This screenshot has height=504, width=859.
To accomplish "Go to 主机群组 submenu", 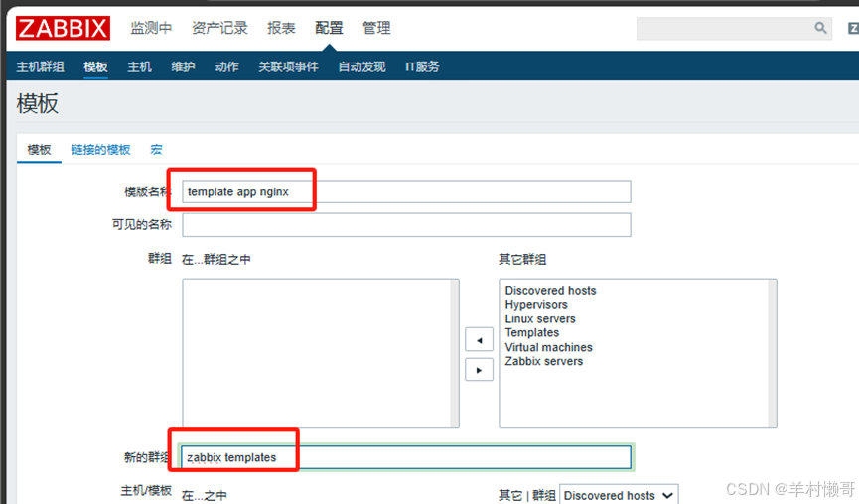I will [40, 66].
